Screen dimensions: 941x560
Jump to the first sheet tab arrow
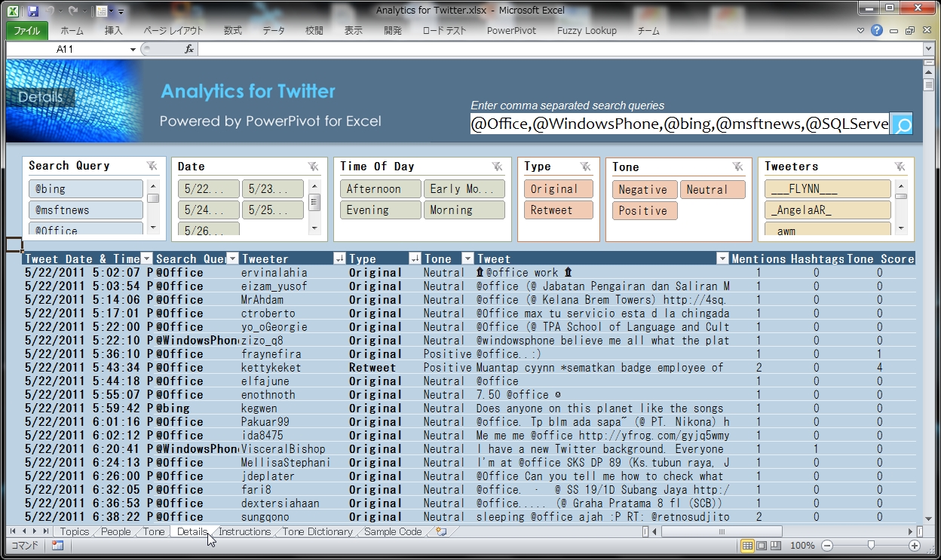[13, 531]
